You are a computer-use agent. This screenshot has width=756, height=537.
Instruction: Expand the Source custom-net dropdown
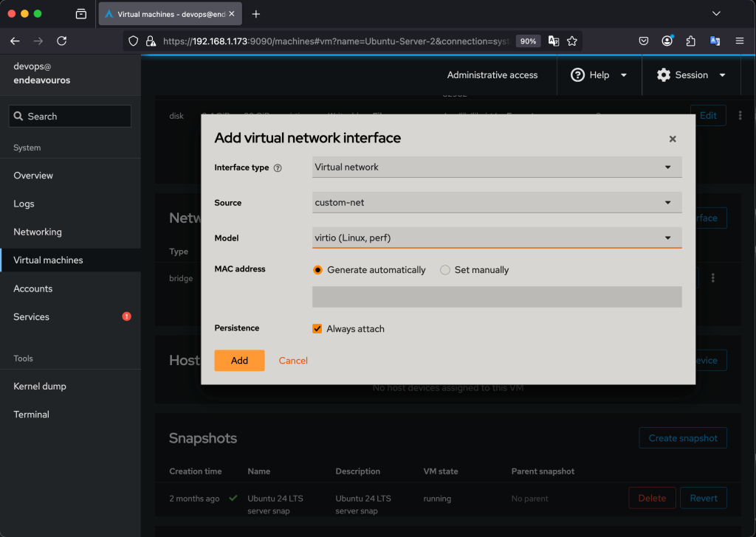pyautogui.click(x=496, y=203)
